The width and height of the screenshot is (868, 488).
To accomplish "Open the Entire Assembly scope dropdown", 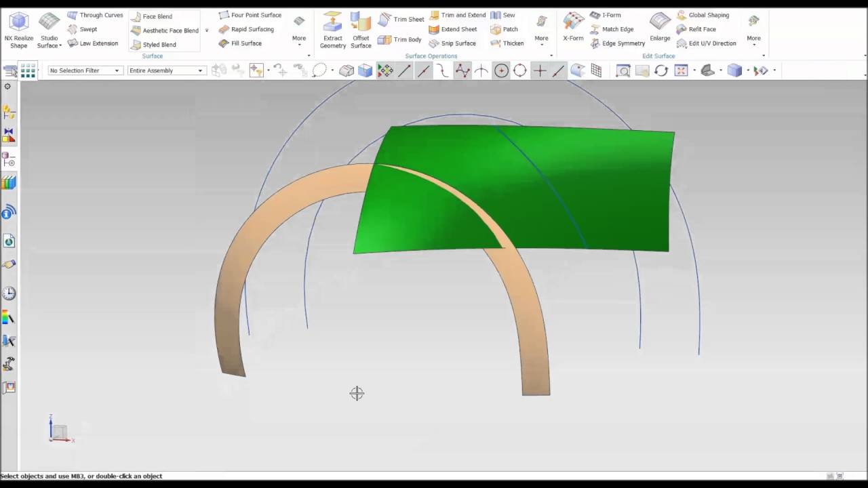I will click(x=166, y=70).
